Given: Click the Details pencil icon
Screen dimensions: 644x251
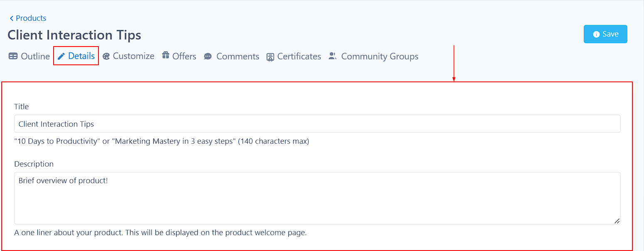Looking at the screenshot, I should coord(61,57).
